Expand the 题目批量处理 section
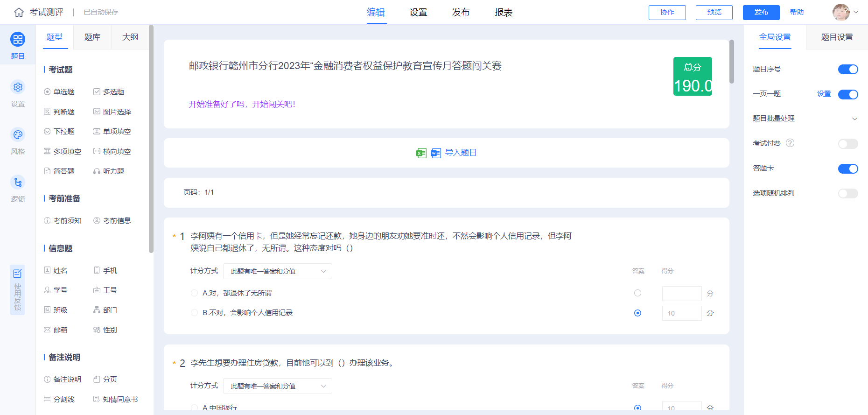Image resolution: width=868 pixels, height=415 pixels. (x=805, y=119)
